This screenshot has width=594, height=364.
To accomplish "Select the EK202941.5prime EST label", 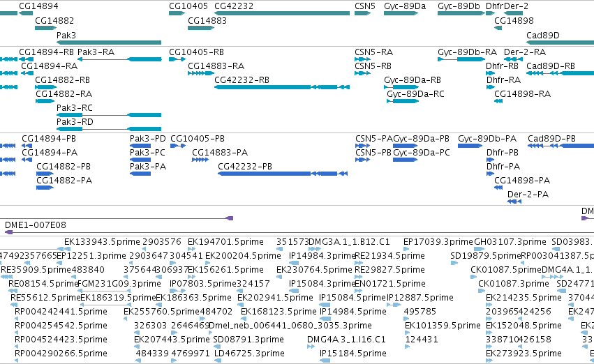I will click(275, 298).
